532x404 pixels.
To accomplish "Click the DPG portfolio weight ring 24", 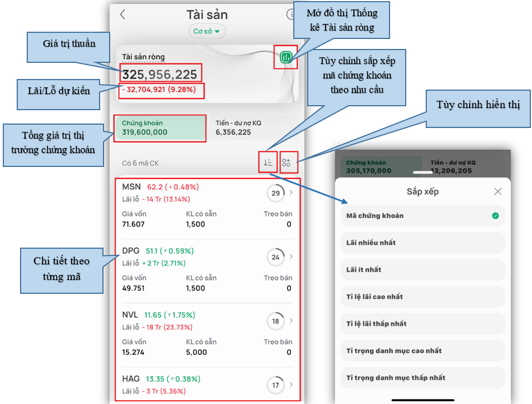I will coord(275,257).
